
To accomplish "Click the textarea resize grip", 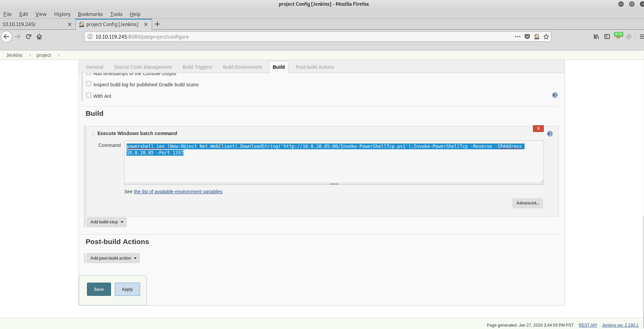I will point(541,181).
